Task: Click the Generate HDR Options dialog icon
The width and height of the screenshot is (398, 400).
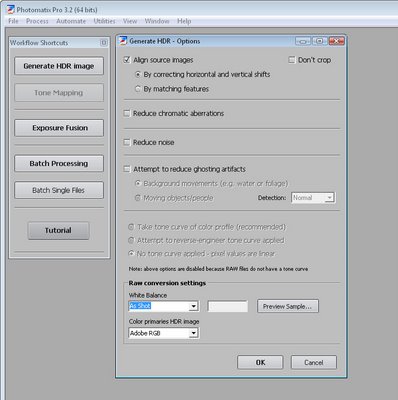Action: [x=123, y=41]
